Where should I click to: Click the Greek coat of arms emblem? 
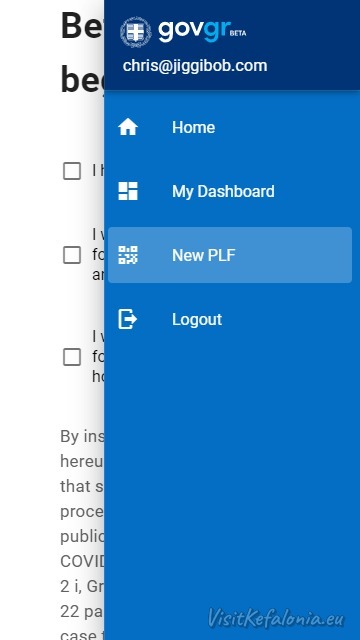136,32
